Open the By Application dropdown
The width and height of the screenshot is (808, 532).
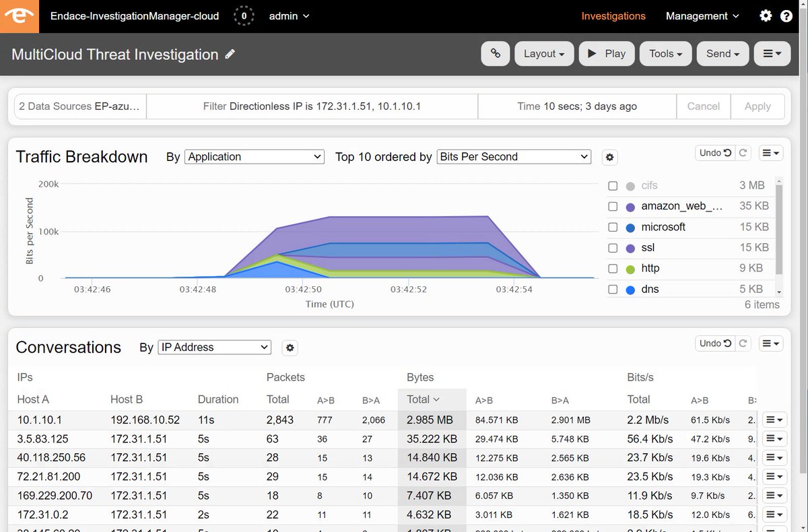(254, 156)
